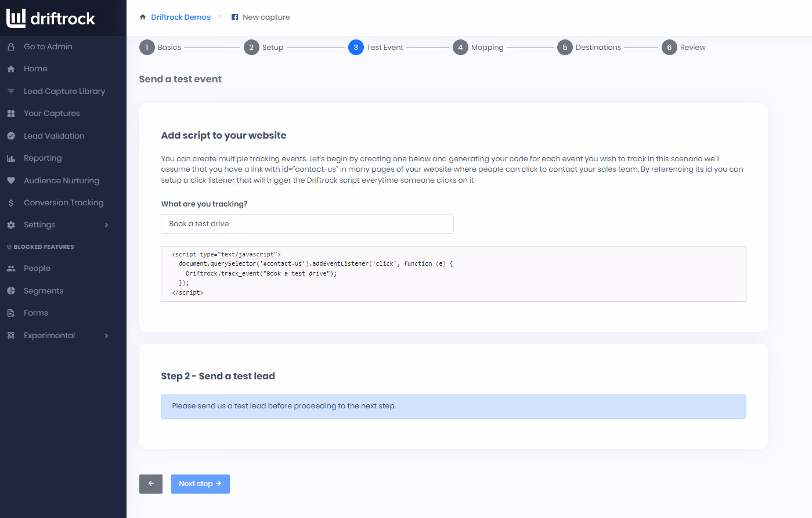Click the Lead Validation badge icon
Image resolution: width=812 pixels, height=518 pixels.
[11, 136]
